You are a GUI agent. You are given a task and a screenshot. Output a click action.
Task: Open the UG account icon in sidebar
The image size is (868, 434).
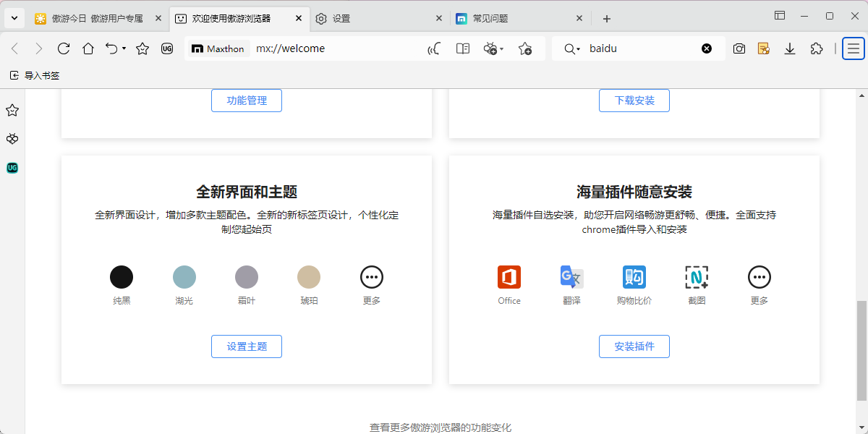click(x=12, y=168)
